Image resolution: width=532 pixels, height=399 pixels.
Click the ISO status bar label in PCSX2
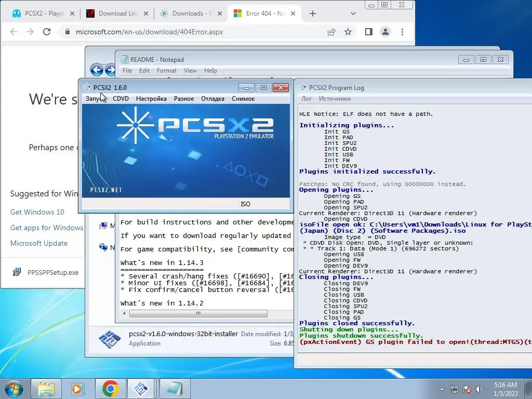[245, 204]
